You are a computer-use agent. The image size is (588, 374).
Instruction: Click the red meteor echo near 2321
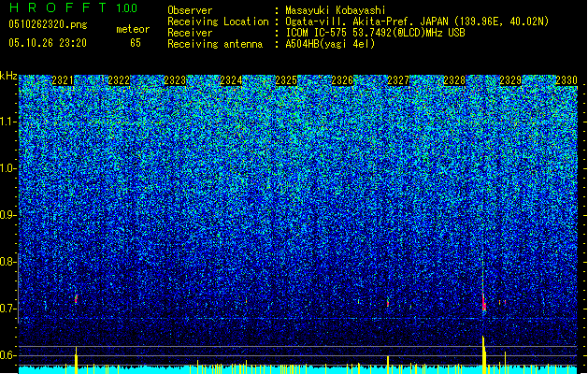[x=76, y=298]
